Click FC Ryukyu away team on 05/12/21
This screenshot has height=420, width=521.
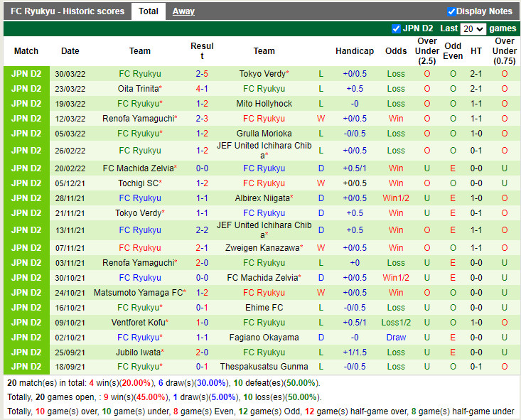click(264, 183)
